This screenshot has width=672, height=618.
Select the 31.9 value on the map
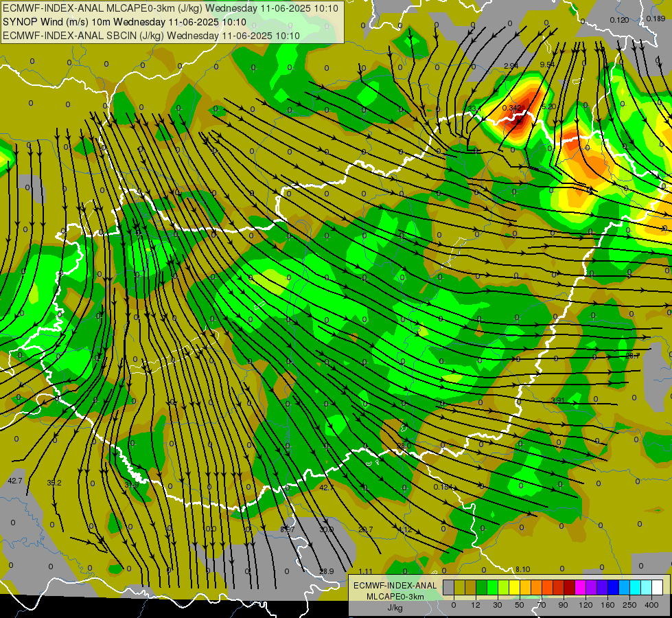pyautogui.click(x=132, y=485)
